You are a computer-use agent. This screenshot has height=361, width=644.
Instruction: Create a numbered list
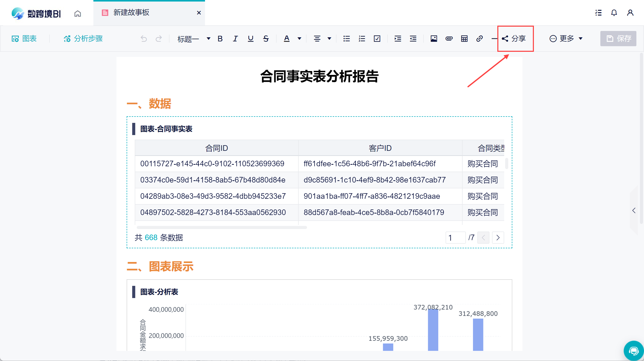coord(362,39)
